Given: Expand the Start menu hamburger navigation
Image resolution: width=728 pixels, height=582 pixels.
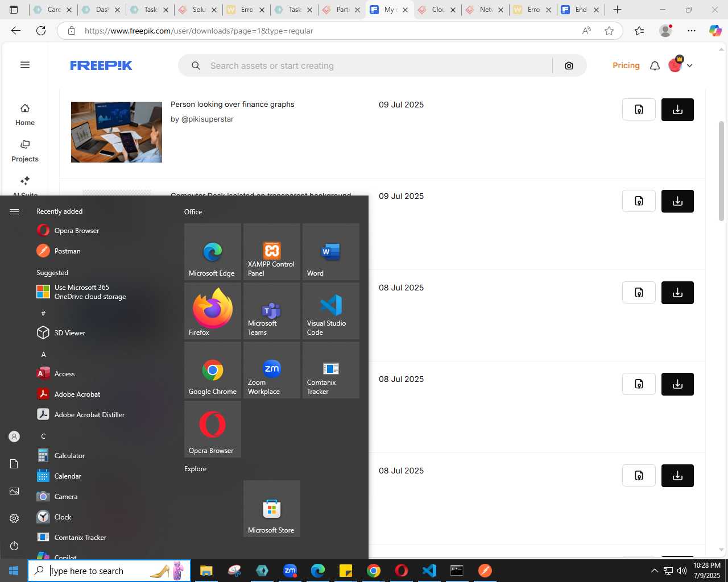Looking at the screenshot, I should [14, 211].
